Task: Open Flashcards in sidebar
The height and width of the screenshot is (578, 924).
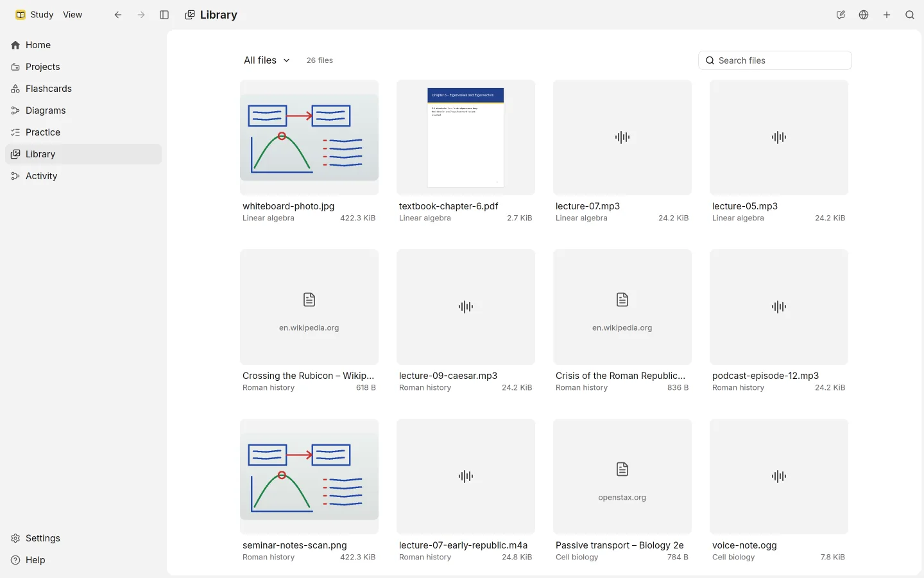Action: click(83, 89)
